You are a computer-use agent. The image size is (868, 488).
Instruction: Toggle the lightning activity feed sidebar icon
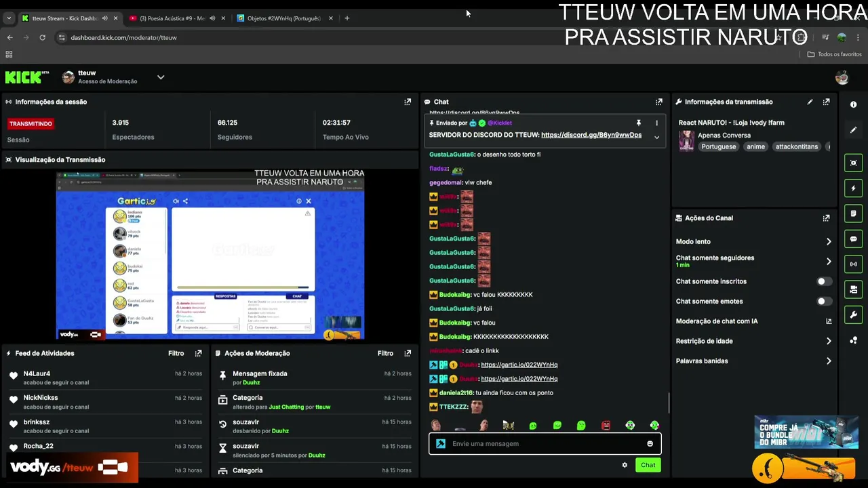(x=853, y=188)
